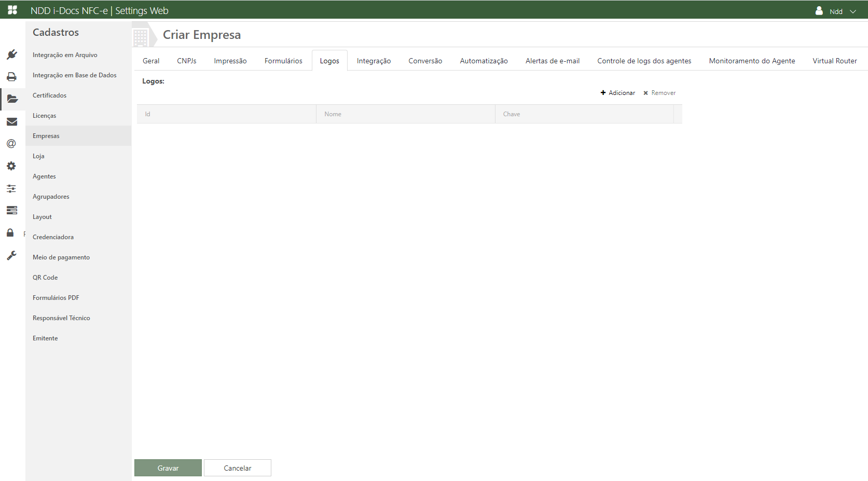Click the envelope mail icon
This screenshot has width=868, height=481.
pos(11,121)
